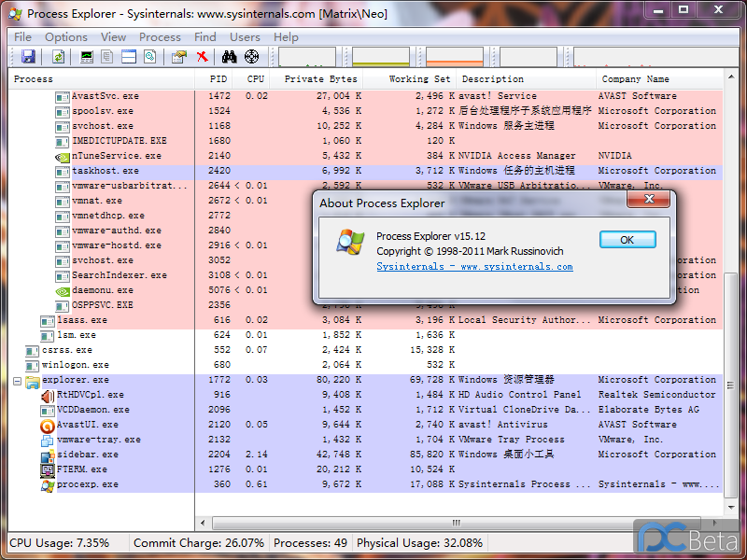Open the Properties toolbar icon
Viewport: 747px width, 560px height.
[179, 57]
